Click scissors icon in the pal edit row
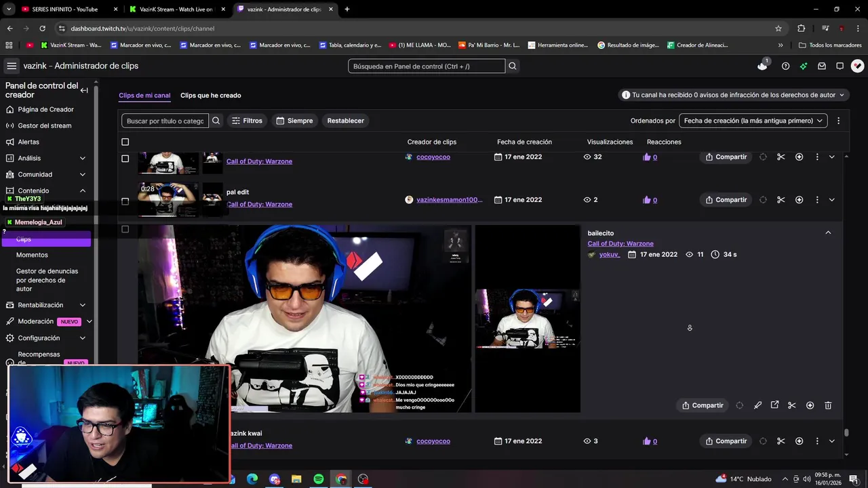868x488 pixels. coord(781,200)
